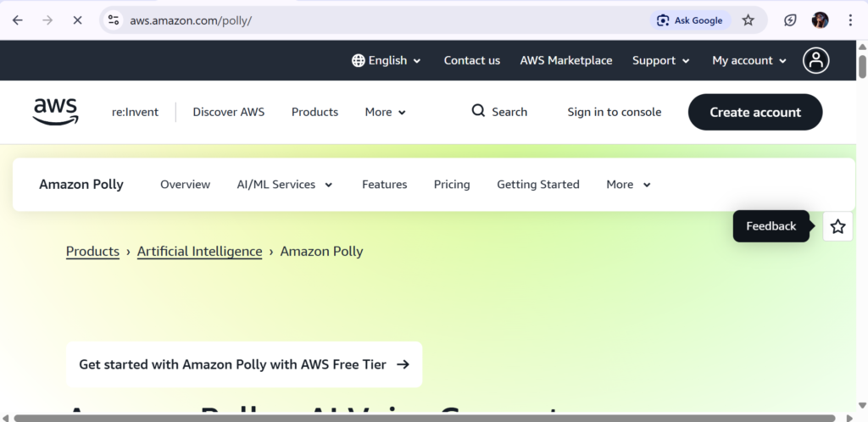Open the Products menu
868x422 pixels.
coord(314,112)
